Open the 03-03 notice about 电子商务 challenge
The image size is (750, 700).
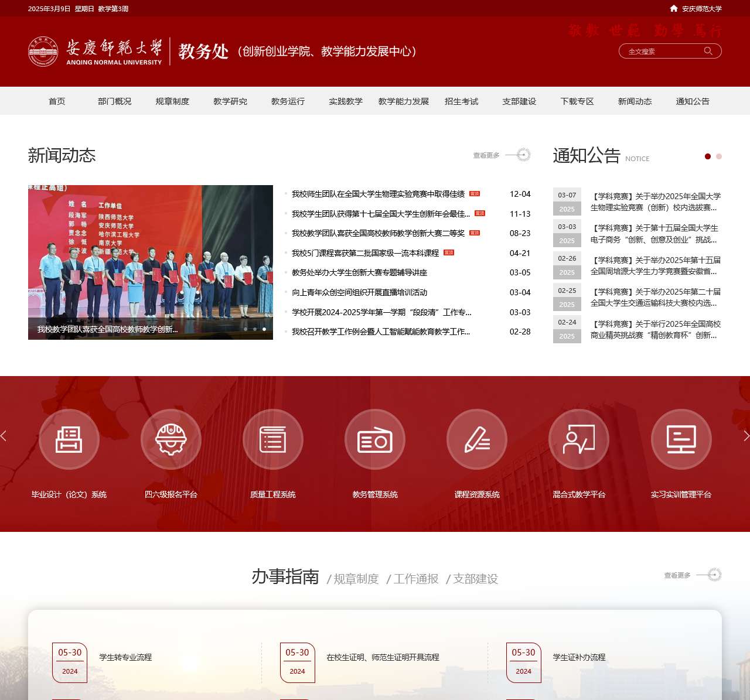(656, 234)
